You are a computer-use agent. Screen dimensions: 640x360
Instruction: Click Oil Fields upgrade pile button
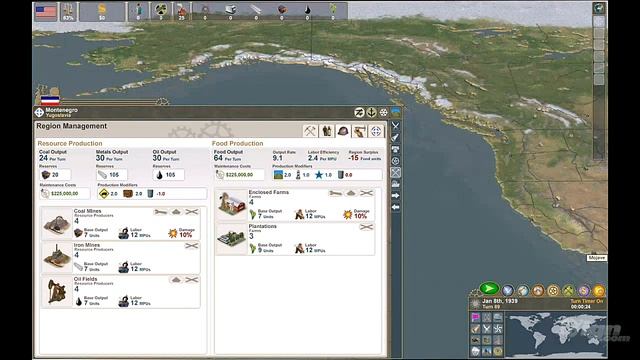click(x=176, y=280)
